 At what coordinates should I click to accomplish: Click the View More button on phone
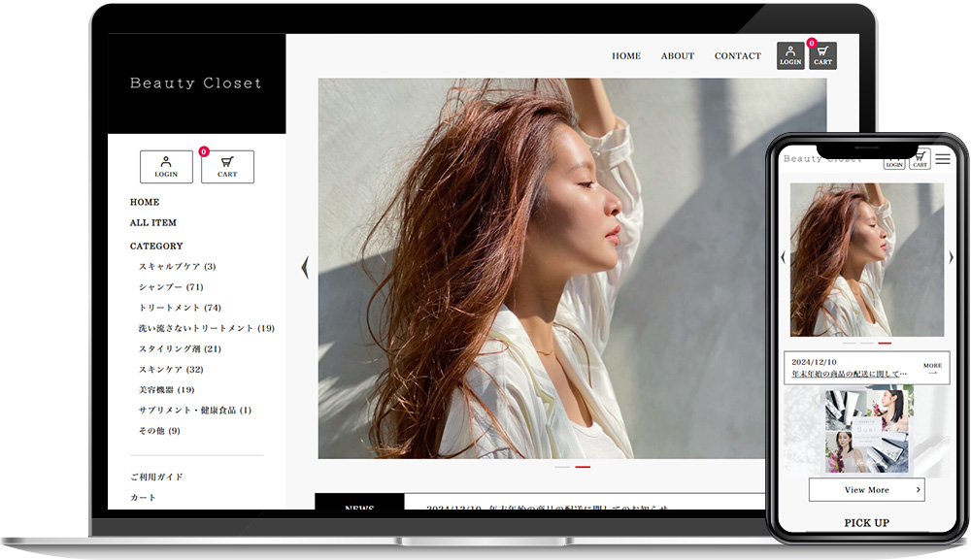[x=866, y=489]
